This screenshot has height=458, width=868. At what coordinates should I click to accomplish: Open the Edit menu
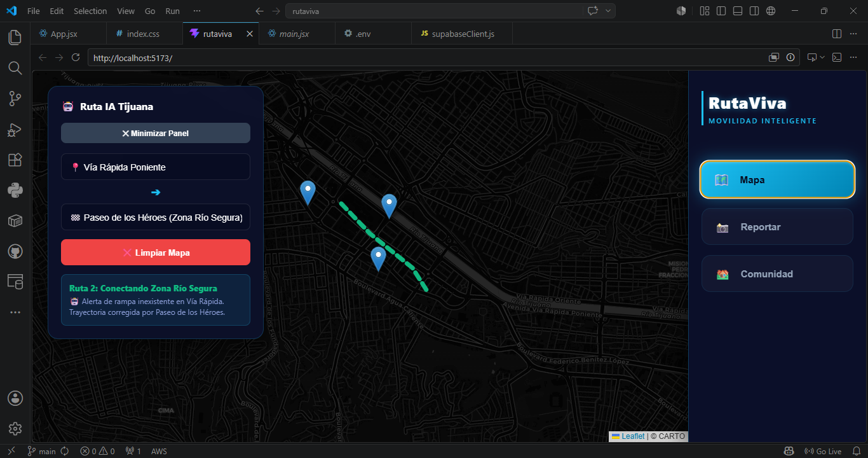tap(57, 11)
